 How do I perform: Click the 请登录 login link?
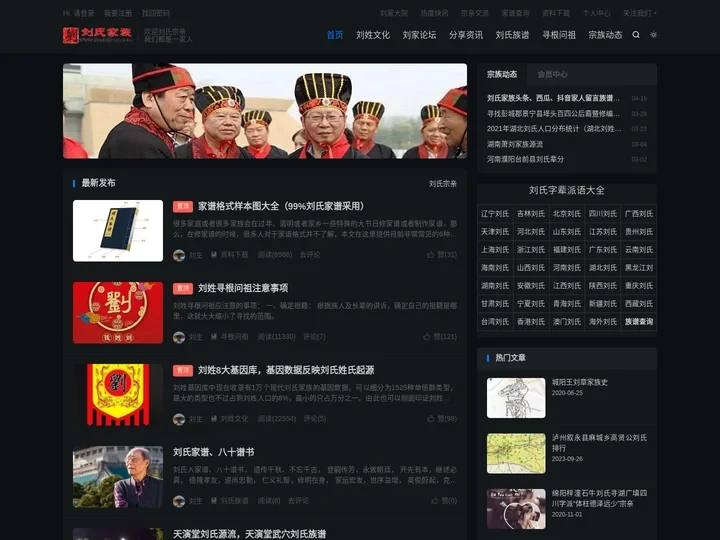(x=84, y=13)
